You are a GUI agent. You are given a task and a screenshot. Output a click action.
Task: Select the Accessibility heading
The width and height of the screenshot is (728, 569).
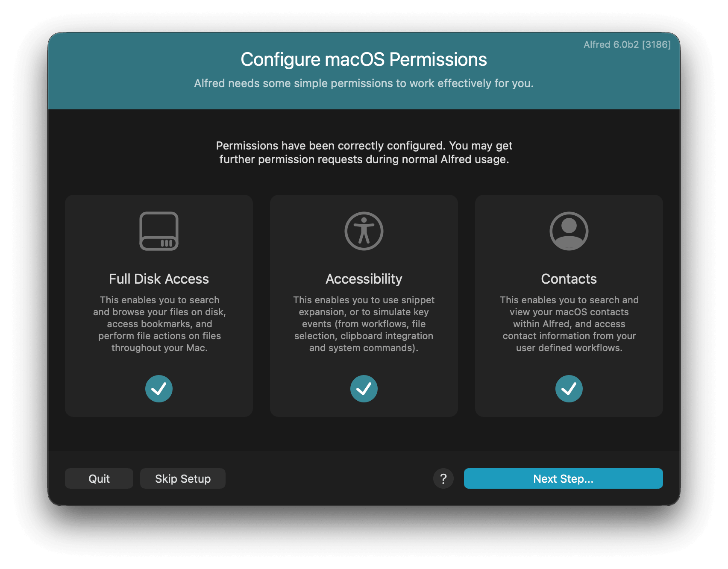point(364,279)
